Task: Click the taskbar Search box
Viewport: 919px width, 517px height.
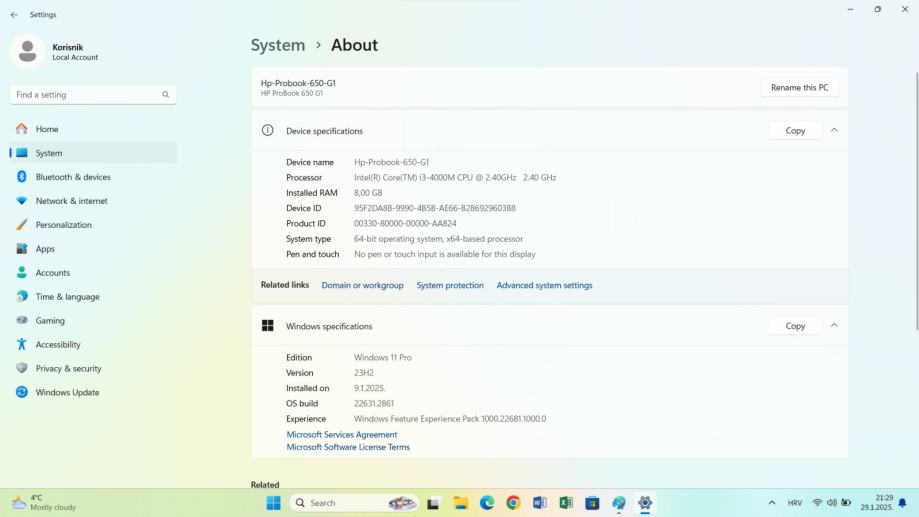Action: pyautogui.click(x=355, y=503)
